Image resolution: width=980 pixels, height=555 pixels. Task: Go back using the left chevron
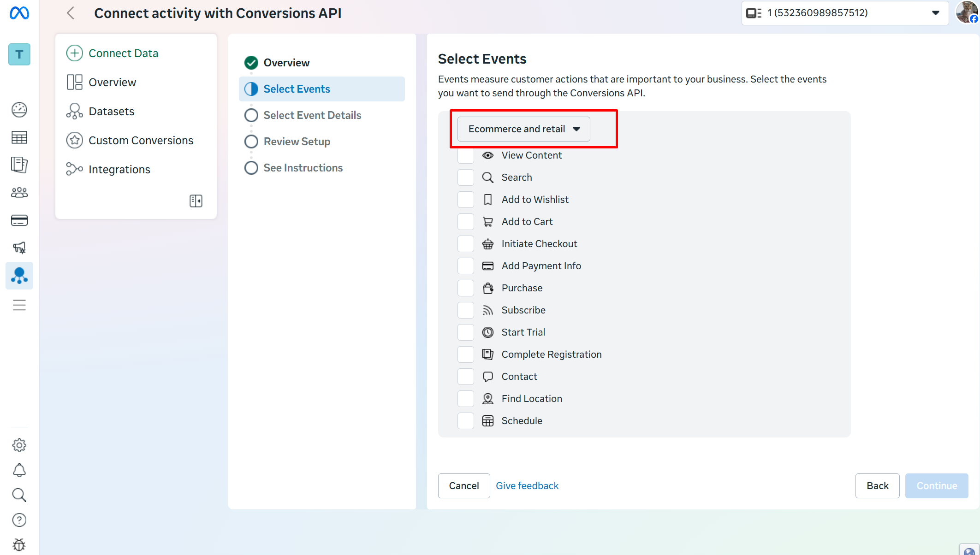click(x=71, y=13)
